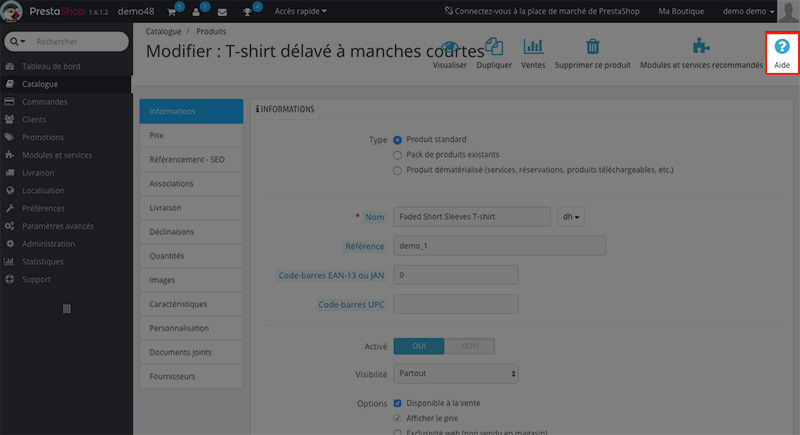Click into the Référence input field
This screenshot has width=800, height=435.
pos(499,246)
